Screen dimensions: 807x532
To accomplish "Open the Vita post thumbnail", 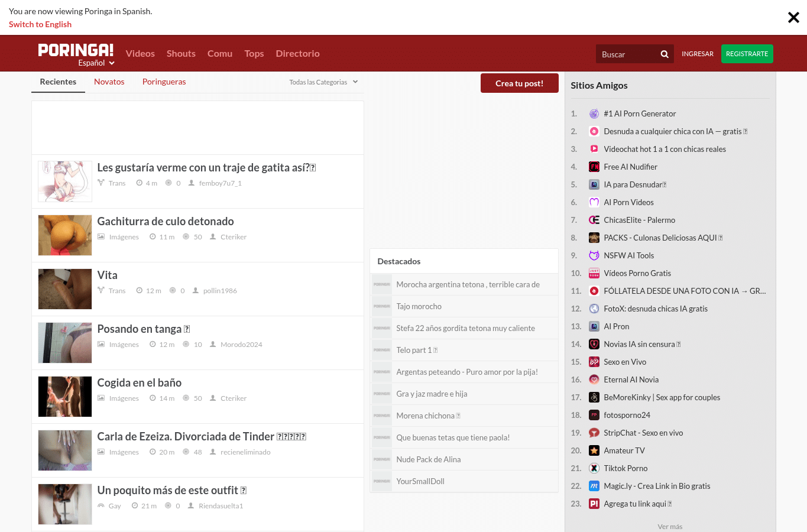I will coord(65,289).
